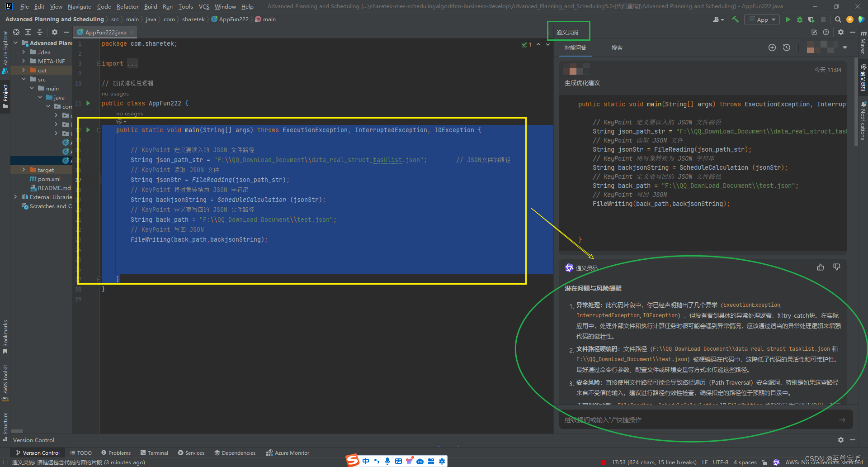Toggle the Project side tool tab
This screenshot has height=467, width=868.
[5, 96]
